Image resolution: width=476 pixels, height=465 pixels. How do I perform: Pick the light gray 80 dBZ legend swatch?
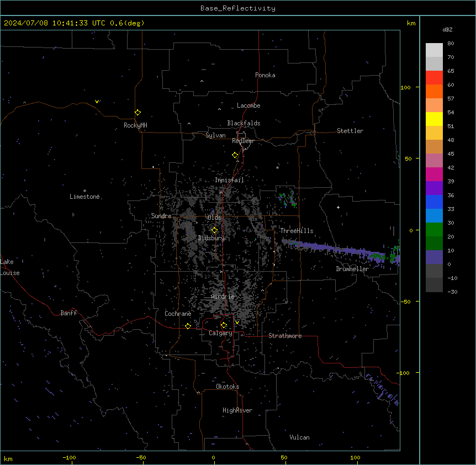pos(434,50)
